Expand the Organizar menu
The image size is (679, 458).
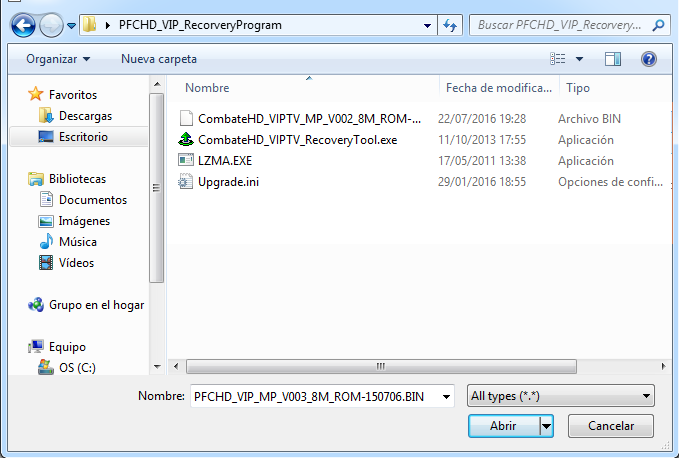tap(58, 59)
